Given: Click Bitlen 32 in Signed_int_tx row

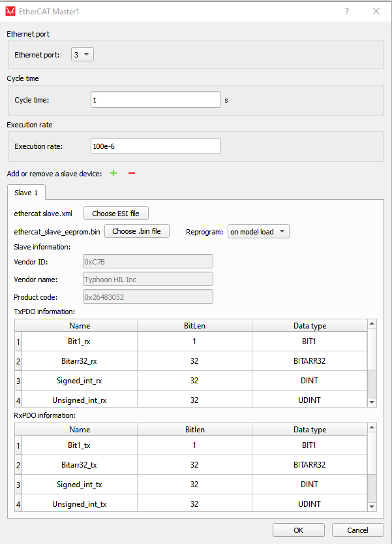Looking at the screenshot, I should coord(194,485).
